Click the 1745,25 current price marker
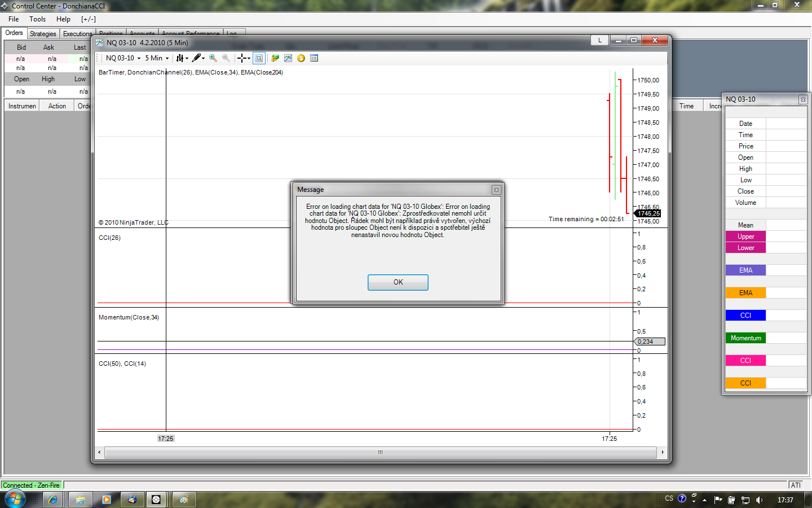 coord(648,213)
